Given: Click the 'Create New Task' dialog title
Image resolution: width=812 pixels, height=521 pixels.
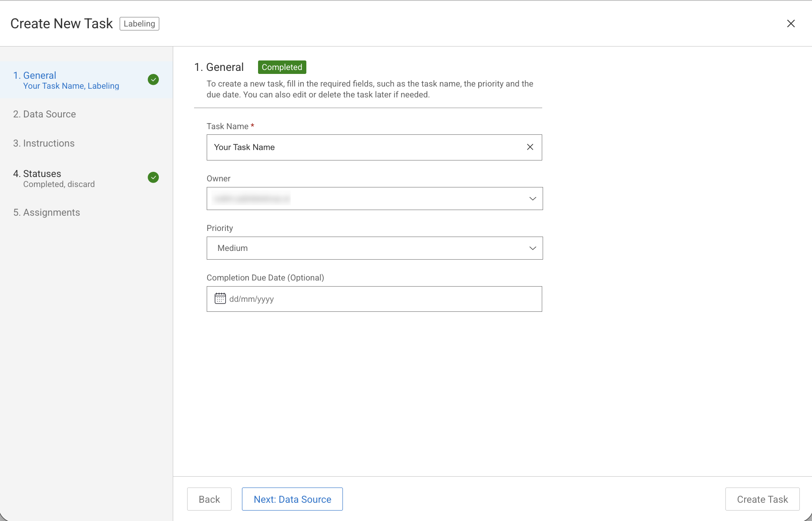Looking at the screenshot, I should 62,23.
